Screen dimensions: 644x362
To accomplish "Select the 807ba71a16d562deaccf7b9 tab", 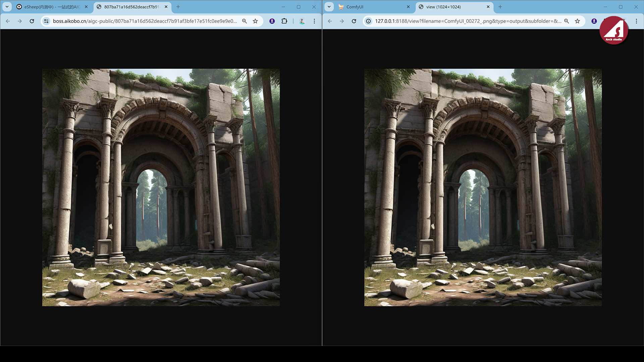I will (x=132, y=7).
